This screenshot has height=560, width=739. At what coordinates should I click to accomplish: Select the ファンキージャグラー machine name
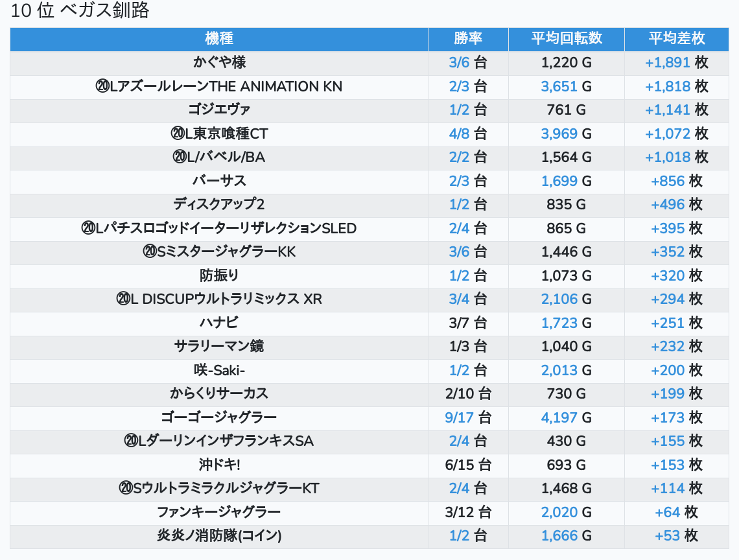219,513
